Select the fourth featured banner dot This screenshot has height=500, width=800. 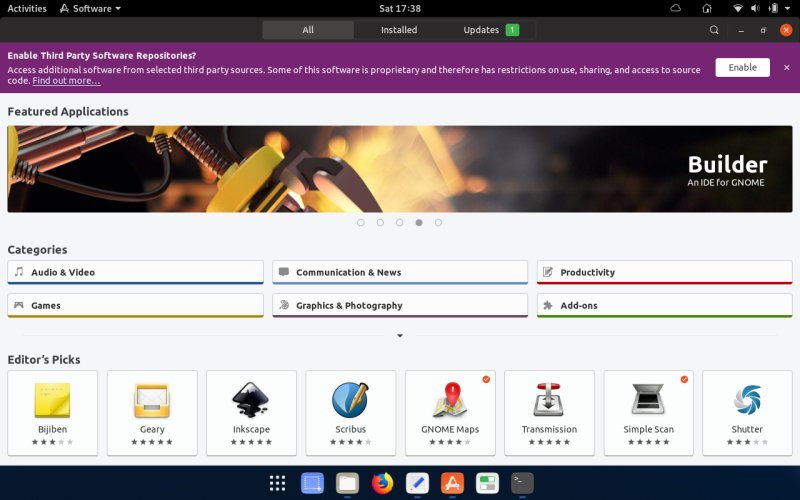tap(419, 222)
